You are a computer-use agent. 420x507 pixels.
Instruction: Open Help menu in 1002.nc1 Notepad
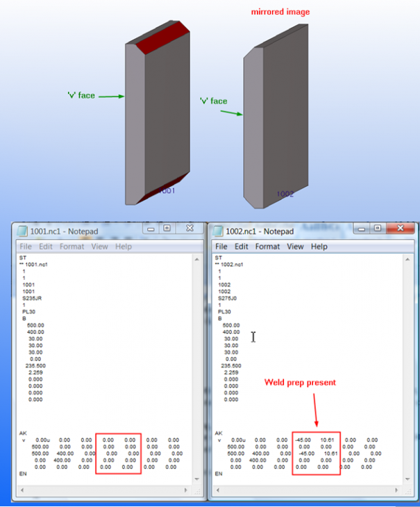pyautogui.click(x=319, y=247)
